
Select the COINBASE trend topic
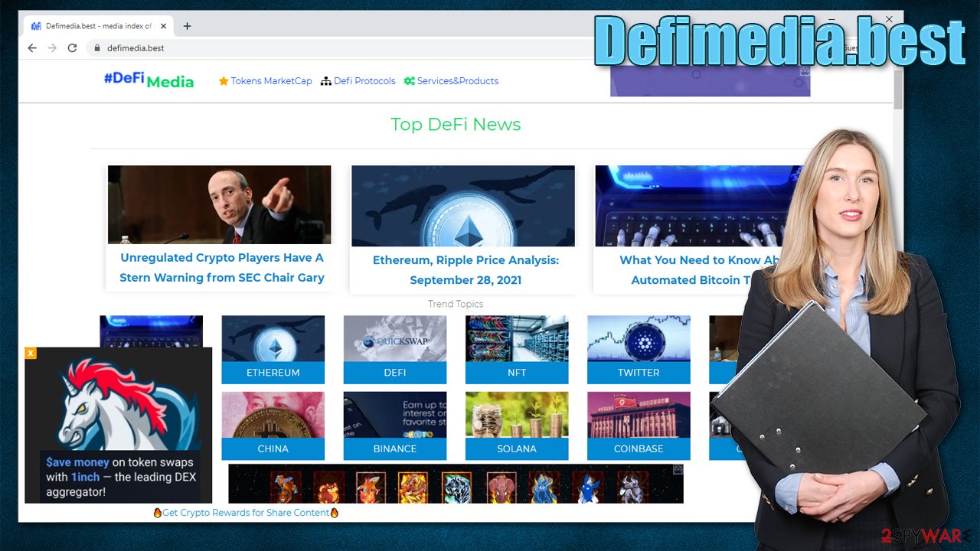click(x=639, y=449)
